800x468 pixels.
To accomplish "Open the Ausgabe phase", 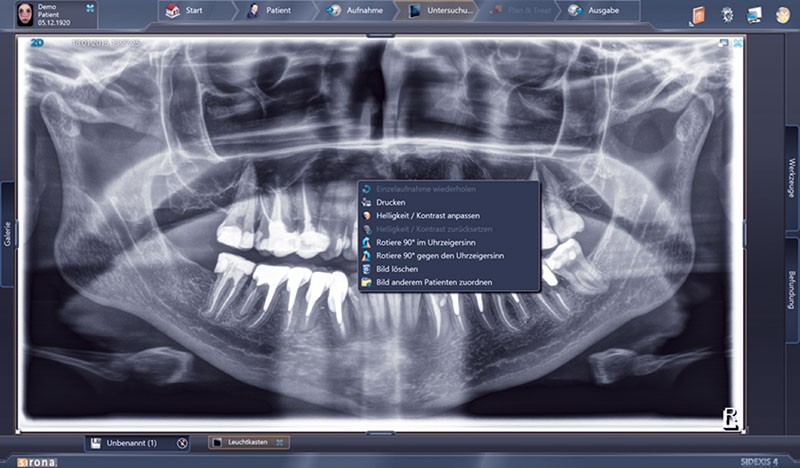I will [x=600, y=11].
